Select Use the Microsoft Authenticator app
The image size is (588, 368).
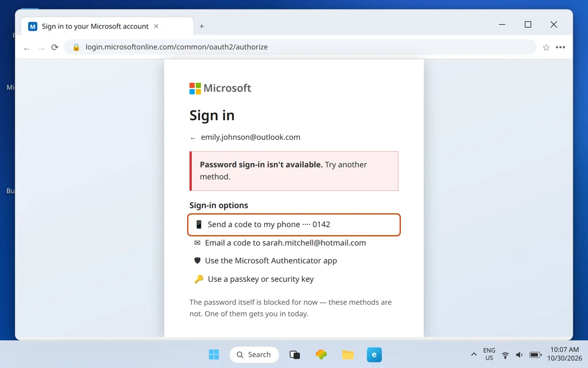coord(294,260)
